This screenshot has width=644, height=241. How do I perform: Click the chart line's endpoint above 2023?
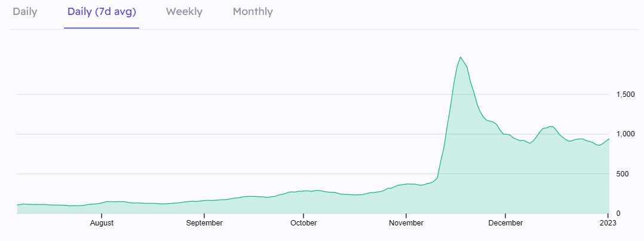pos(608,139)
